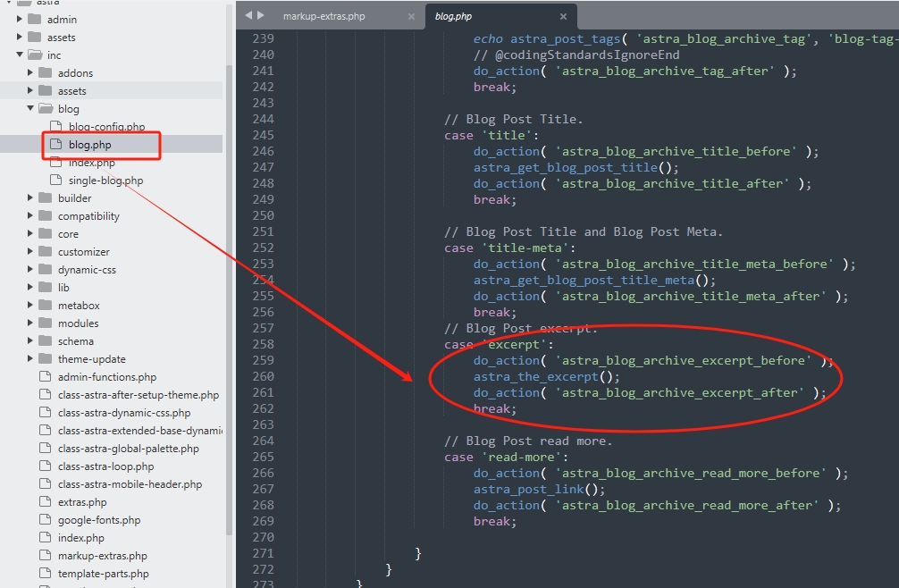Click 'astra_blog_archive_tag_after' string on line 241
This screenshot has height=588, width=899.
(x=665, y=71)
